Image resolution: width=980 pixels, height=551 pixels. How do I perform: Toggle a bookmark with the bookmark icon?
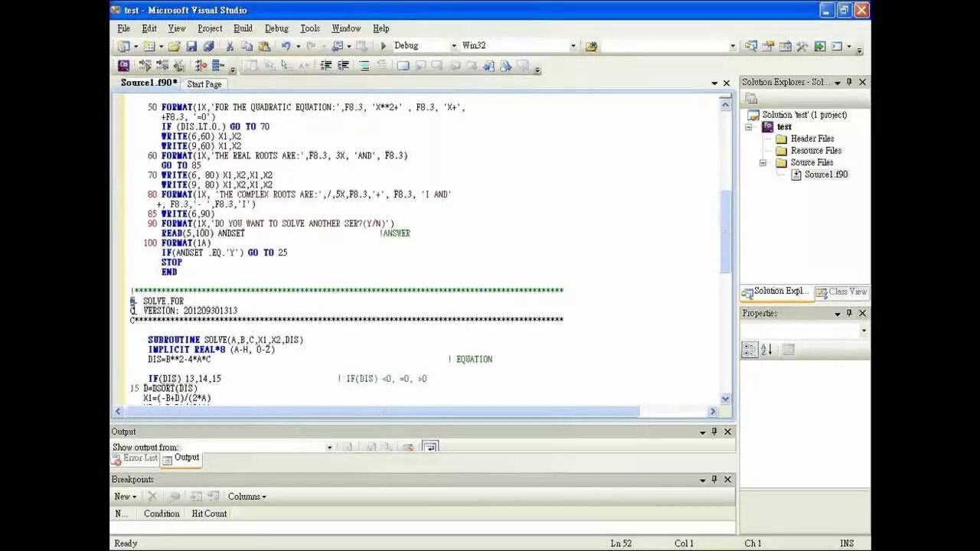click(x=403, y=66)
